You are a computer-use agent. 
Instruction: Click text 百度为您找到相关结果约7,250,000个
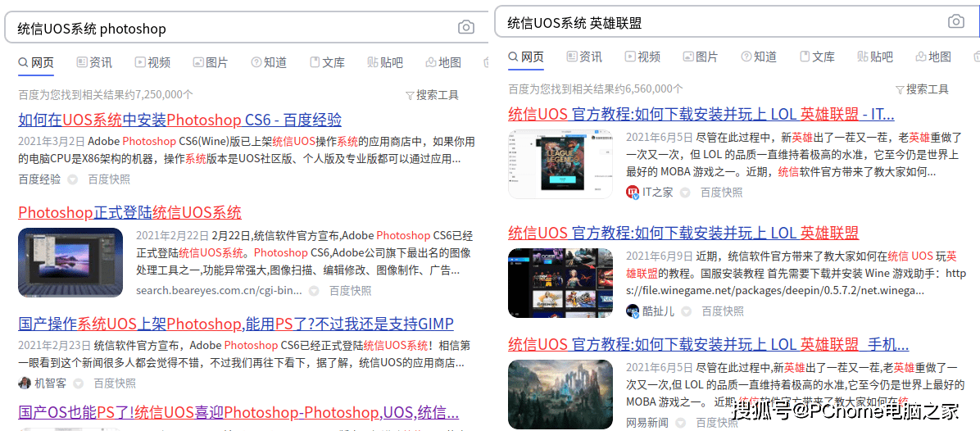[x=106, y=95]
